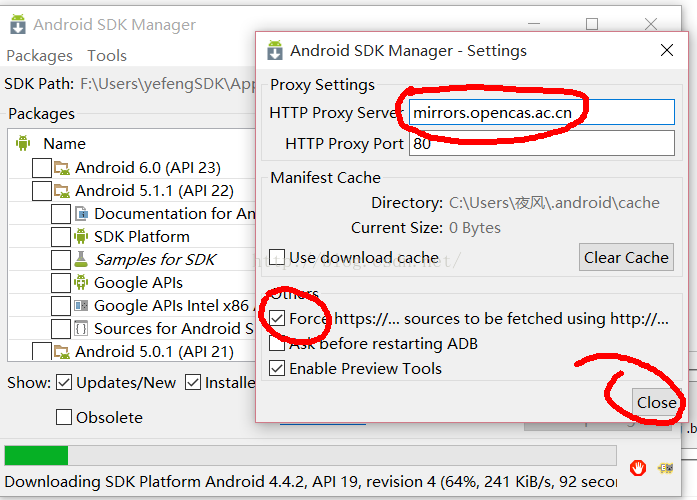Tick the SDK Platform checkbox
This screenshot has height=500, width=697.
[x=61, y=236]
